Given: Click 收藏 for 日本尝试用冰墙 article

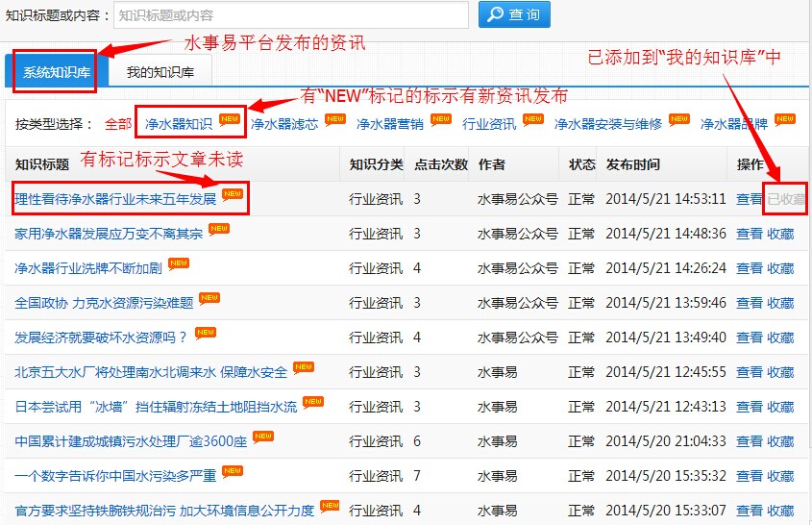Looking at the screenshot, I should 780,407.
